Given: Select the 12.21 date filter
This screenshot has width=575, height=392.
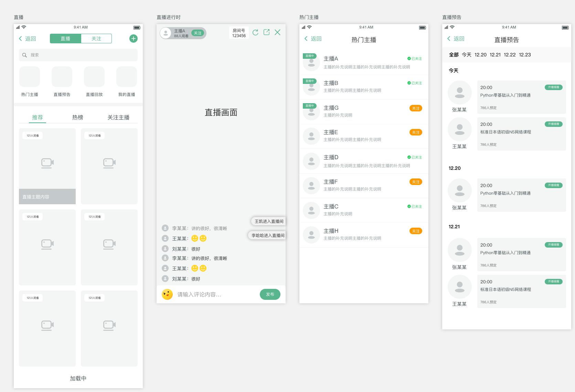Looking at the screenshot, I should click(x=495, y=55).
